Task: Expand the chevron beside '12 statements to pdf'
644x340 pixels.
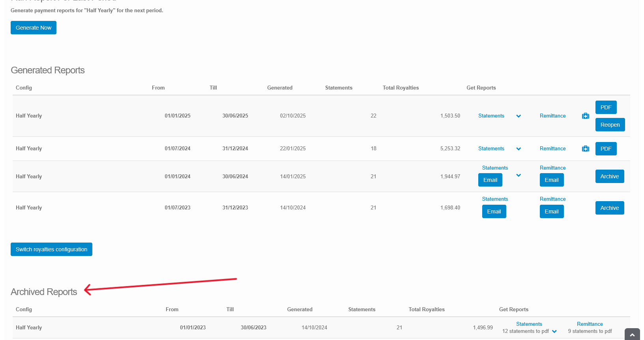Action: 554,331
